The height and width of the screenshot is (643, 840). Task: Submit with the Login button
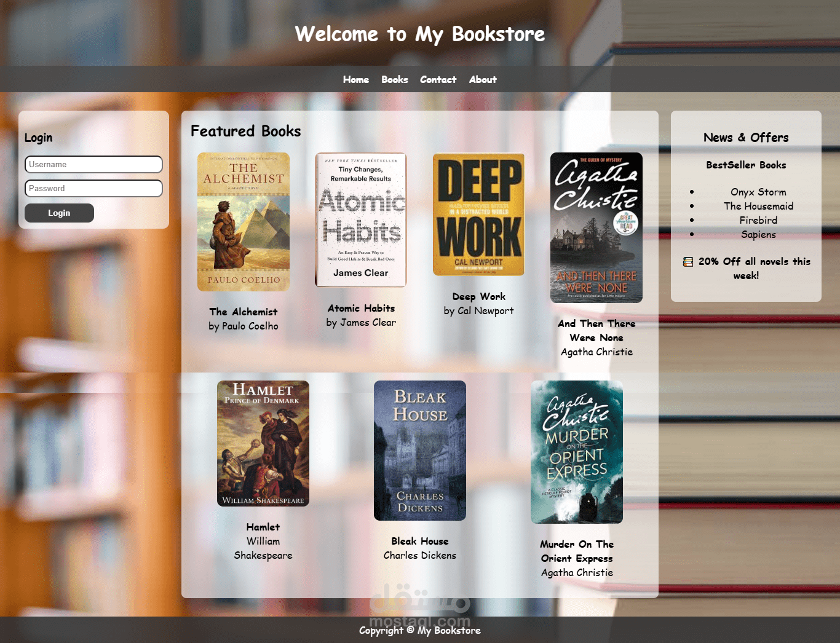59,213
